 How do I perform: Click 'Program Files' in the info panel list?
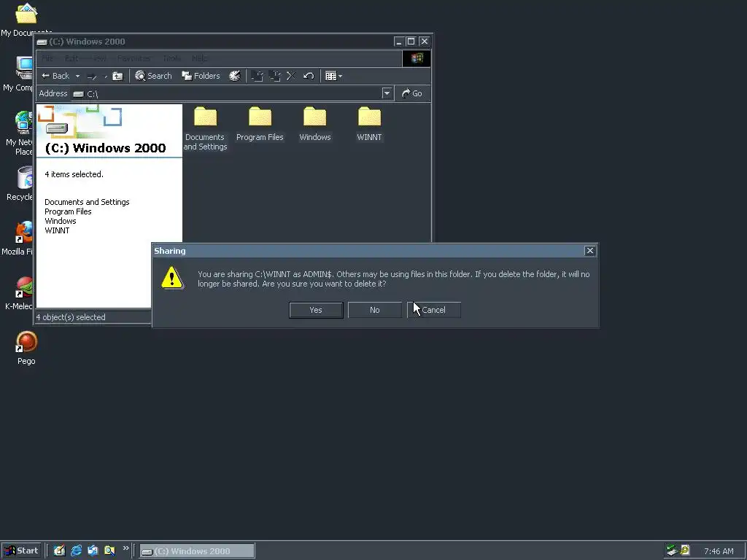(68, 211)
